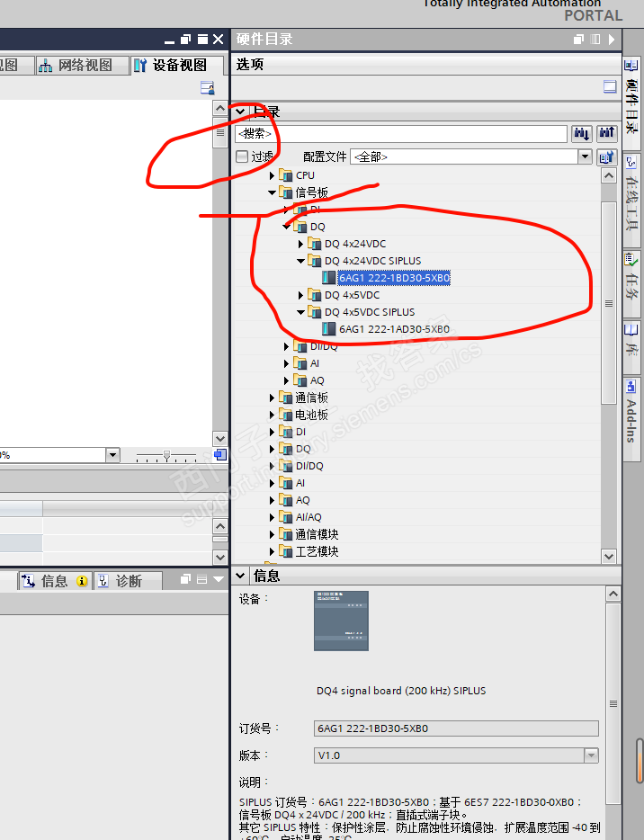
Task: Collapse the 目录 section
Action: (x=240, y=112)
